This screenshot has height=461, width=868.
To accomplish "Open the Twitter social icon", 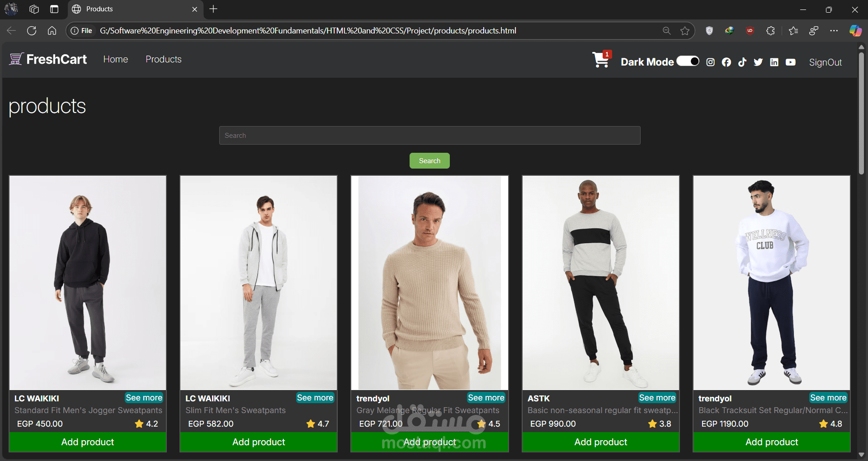I will 758,62.
